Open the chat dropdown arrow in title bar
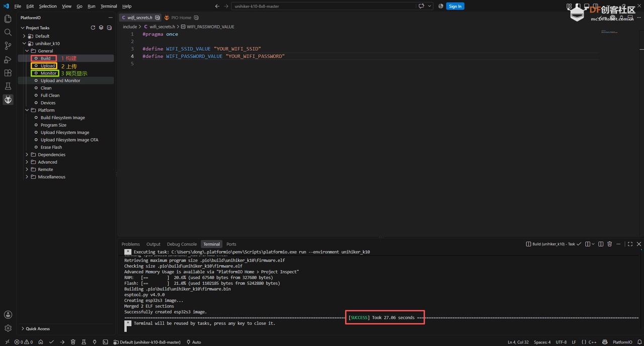644x346 pixels. (430, 6)
